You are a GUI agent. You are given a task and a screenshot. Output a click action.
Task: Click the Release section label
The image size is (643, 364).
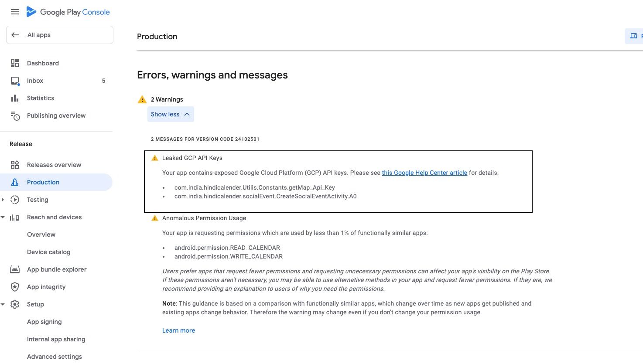click(21, 144)
